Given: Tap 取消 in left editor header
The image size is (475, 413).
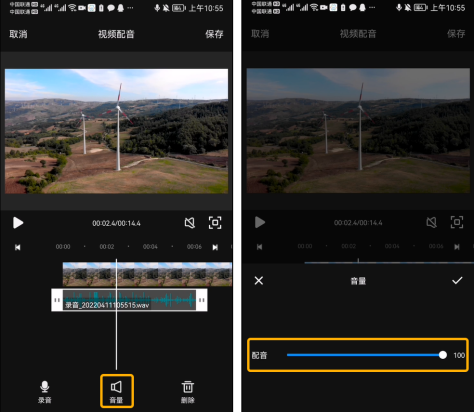Looking at the screenshot, I should point(18,34).
